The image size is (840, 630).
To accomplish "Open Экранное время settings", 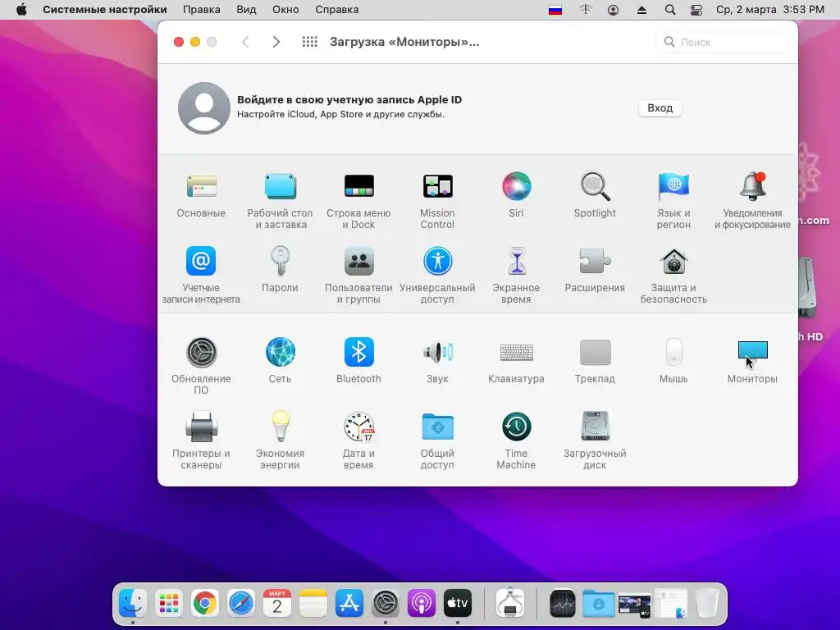I will [x=516, y=276].
